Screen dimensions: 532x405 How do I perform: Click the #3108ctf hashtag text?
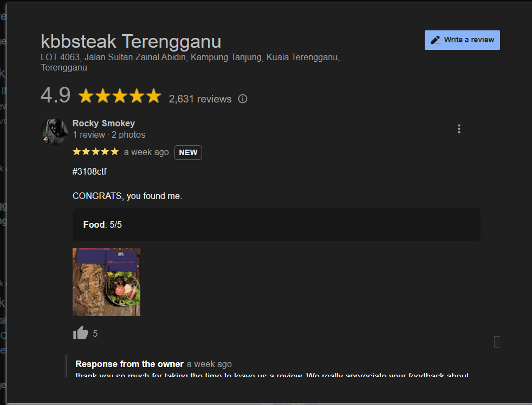pos(89,172)
